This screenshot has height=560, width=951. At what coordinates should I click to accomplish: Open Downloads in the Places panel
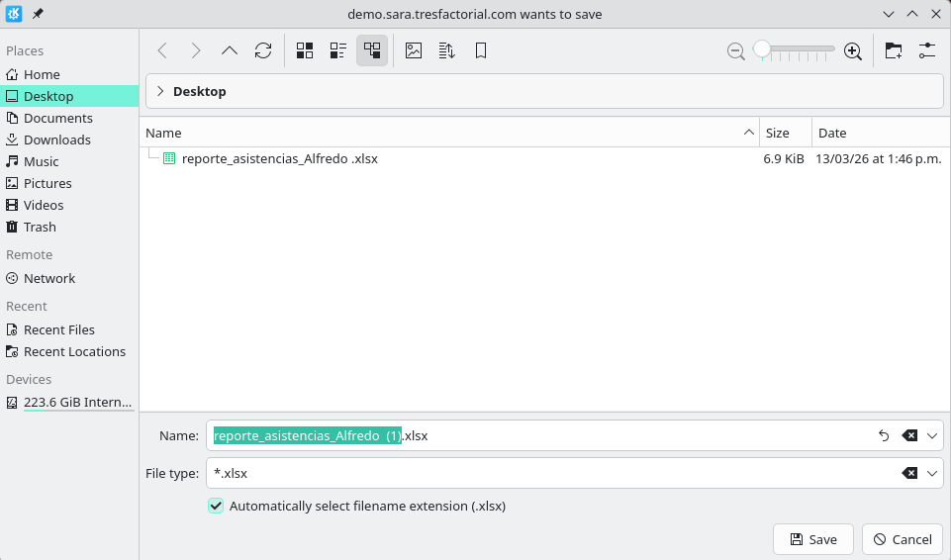[56, 140]
